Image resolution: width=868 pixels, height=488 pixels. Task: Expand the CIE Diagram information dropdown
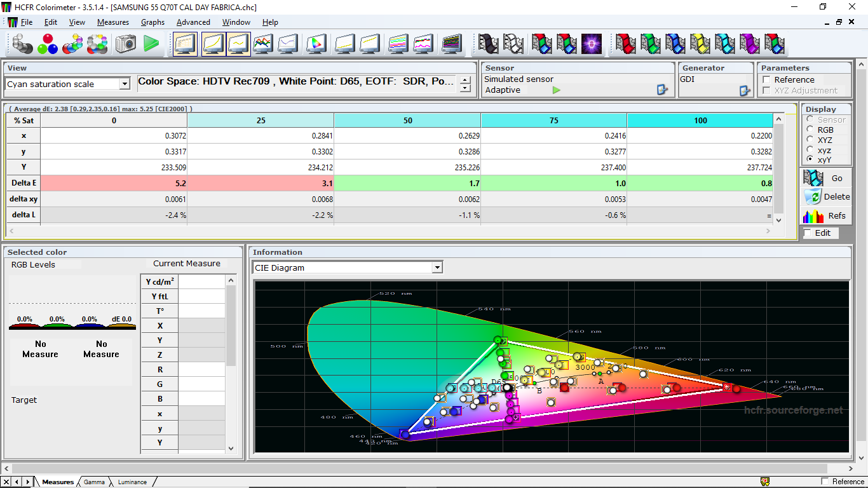pos(437,268)
